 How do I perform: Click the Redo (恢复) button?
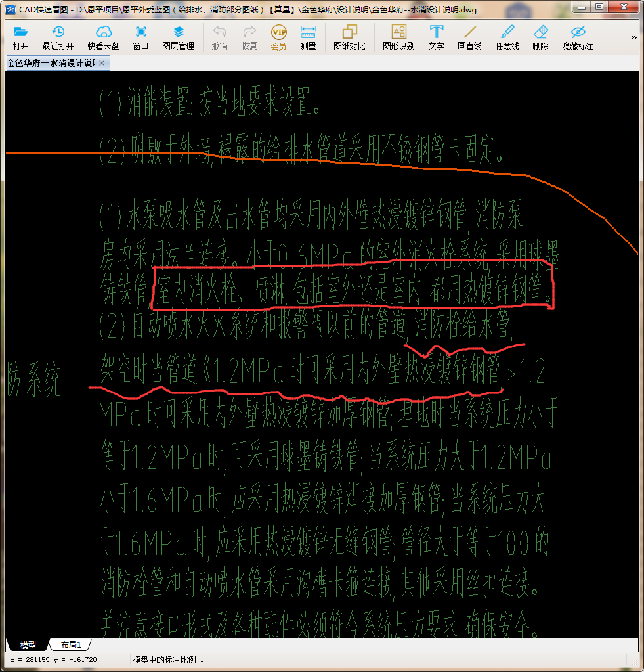pyautogui.click(x=249, y=37)
